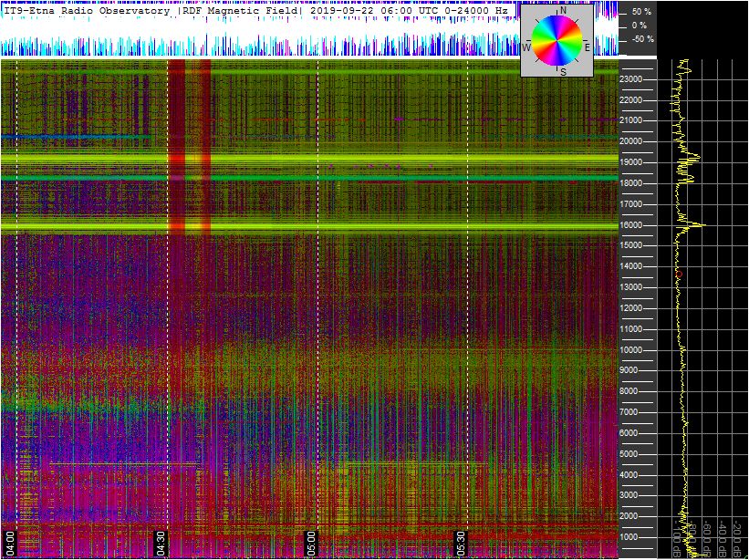This screenshot has width=749, height=560.
Task: Click the 18000 frequency label
Action: (631, 183)
